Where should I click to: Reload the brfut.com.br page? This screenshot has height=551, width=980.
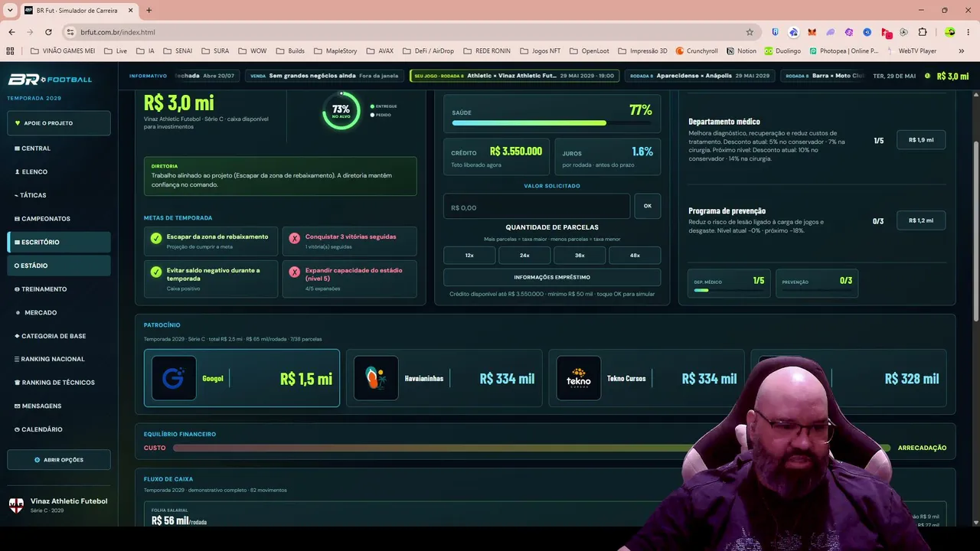[x=48, y=32]
